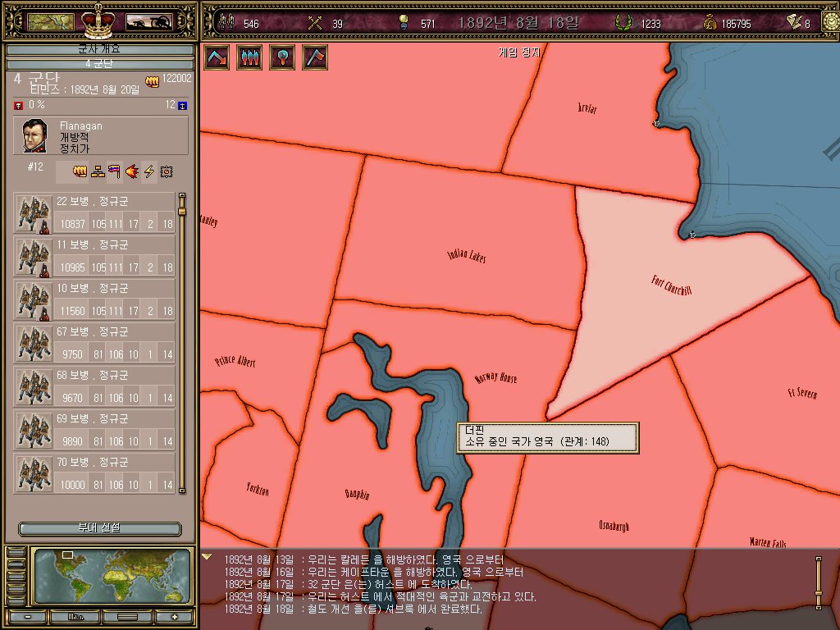This screenshot has width=840, height=630.
Task: Select the 70 보병 infantry division row
Action: (94, 472)
